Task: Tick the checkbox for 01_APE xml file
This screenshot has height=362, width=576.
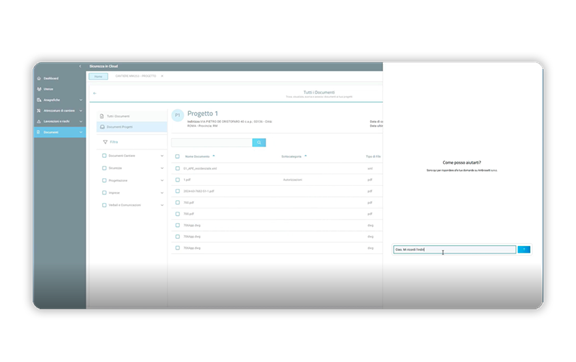Action: coord(177,168)
